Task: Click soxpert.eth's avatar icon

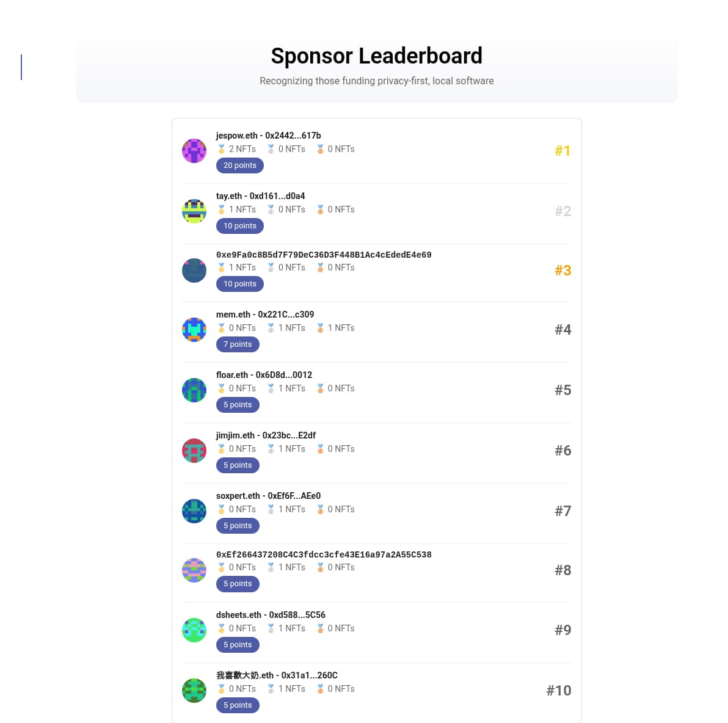Action: click(x=194, y=511)
